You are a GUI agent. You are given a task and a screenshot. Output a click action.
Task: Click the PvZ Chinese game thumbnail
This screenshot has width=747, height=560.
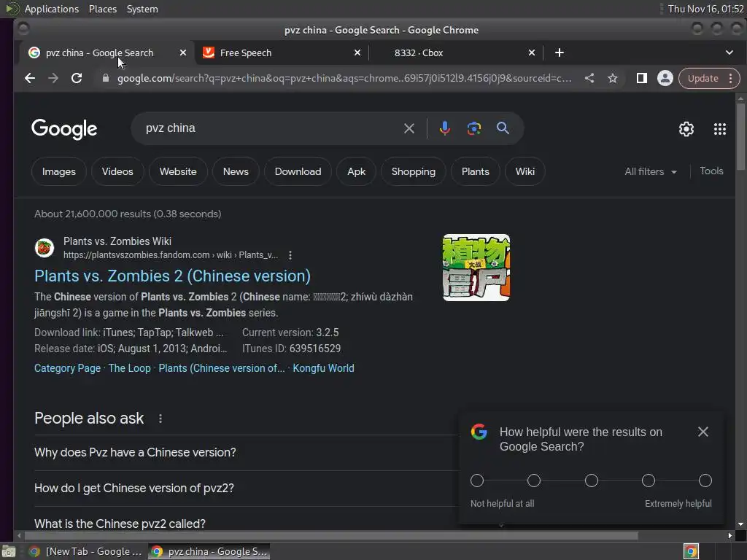tap(476, 268)
